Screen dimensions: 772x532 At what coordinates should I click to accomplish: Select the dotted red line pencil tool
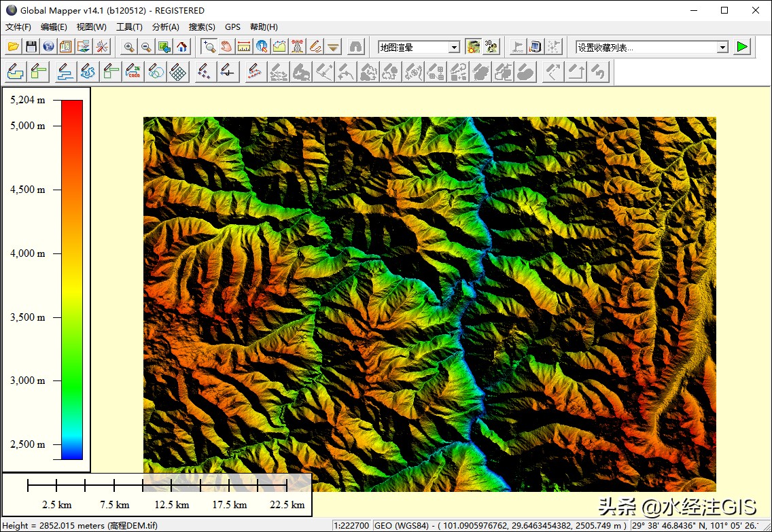[x=254, y=72]
